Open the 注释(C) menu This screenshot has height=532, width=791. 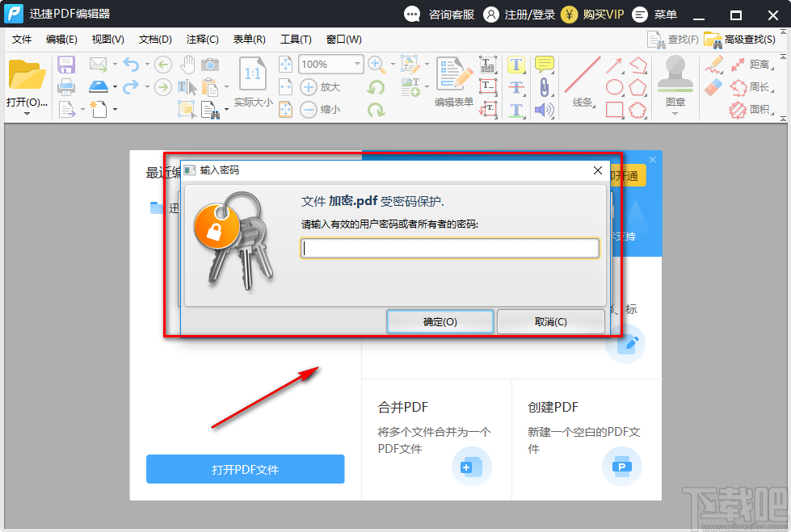pyautogui.click(x=202, y=40)
